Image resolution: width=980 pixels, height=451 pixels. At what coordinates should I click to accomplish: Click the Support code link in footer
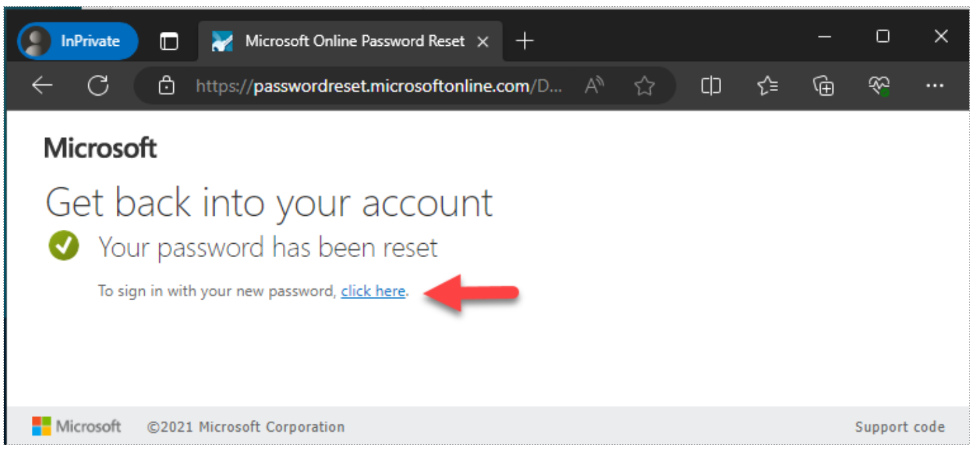pos(900,427)
